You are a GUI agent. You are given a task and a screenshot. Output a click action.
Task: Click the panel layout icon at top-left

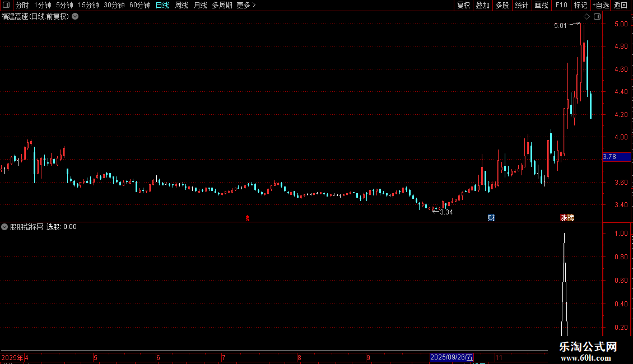click(6, 5)
